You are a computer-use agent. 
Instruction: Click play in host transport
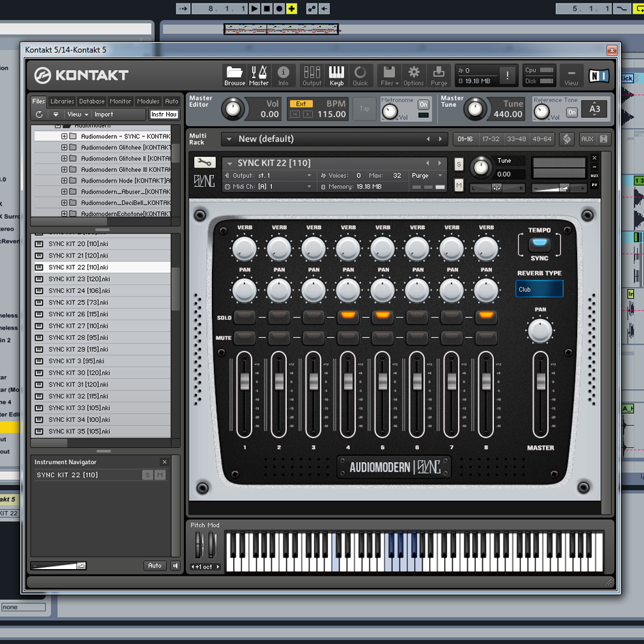click(x=254, y=9)
